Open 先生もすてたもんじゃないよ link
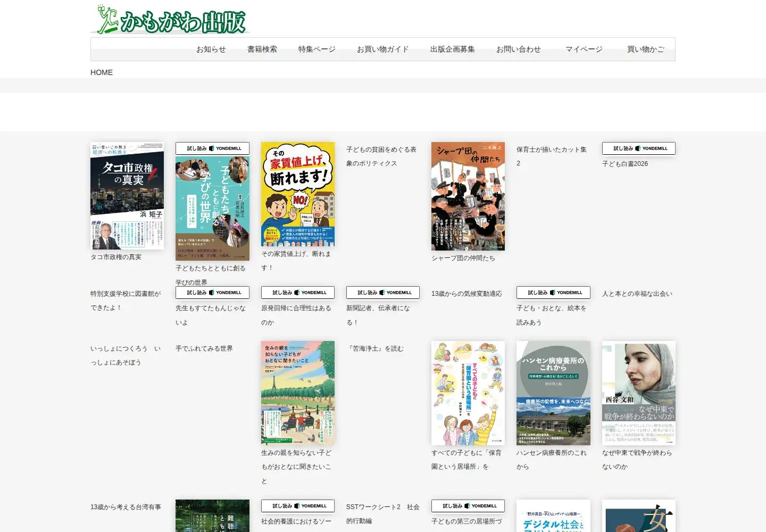The width and height of the screenshot is (766, 532). [x=211, y=315]
